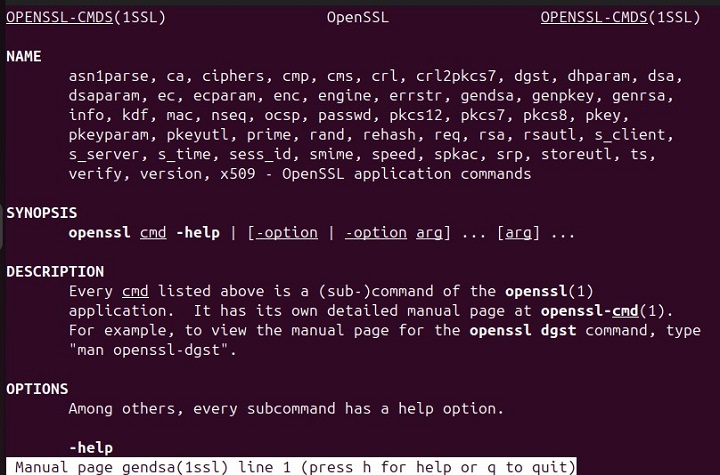Click the NAME section heading
The width and height of the screenshot is (720, 475).
24,57
